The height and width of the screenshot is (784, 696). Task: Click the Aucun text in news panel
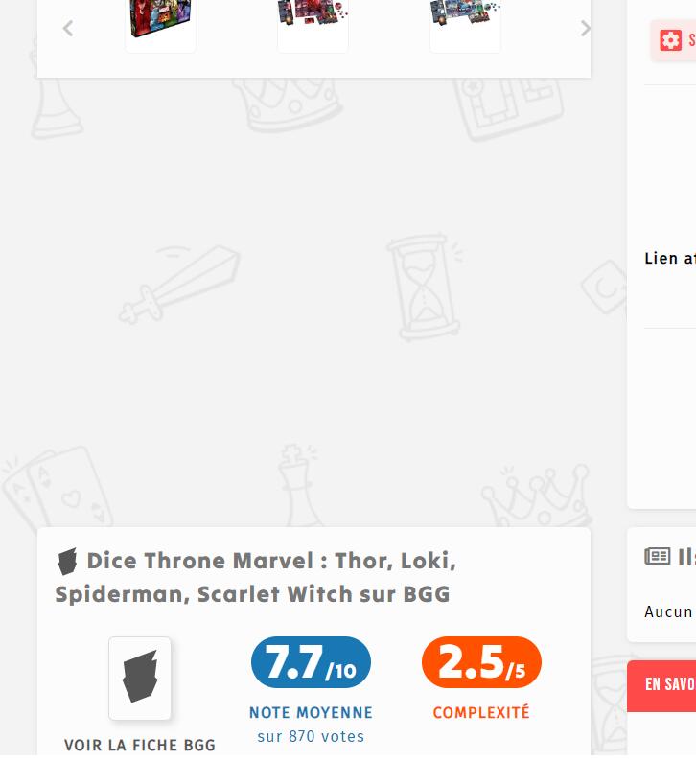tap(668, 611)
